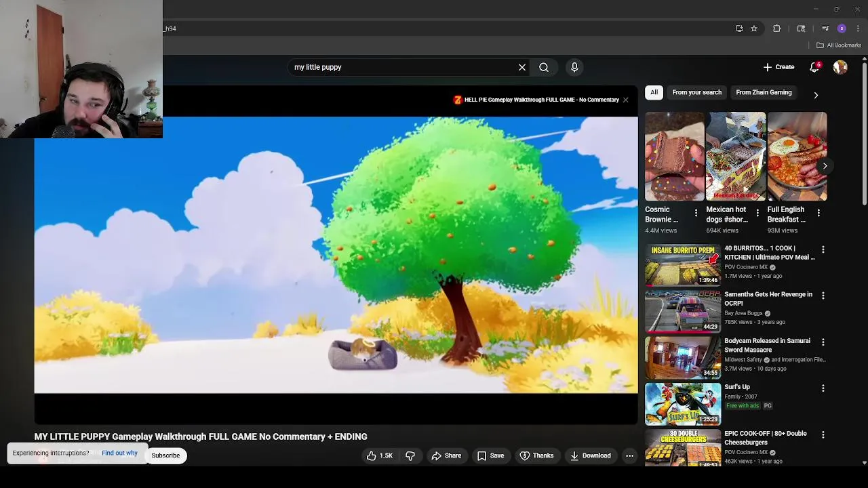Open the Samantha Gets Her Revenge thumbnail
The height and width of the screenshot is (488, 868).
(683, 311)
